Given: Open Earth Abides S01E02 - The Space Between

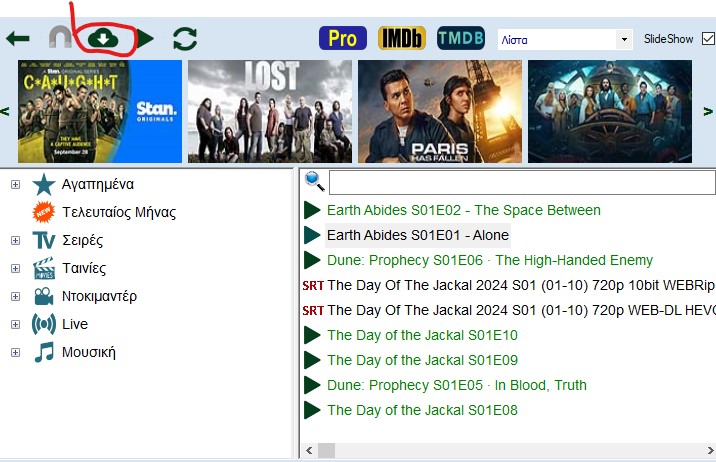Looking at the screenshot, I should click(463, 210).
